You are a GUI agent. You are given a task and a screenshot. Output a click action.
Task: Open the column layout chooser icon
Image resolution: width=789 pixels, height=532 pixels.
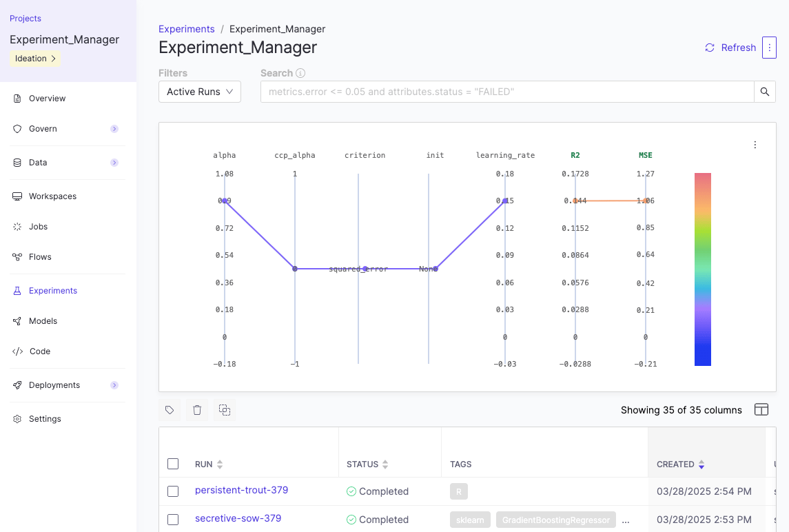[761, 410]
